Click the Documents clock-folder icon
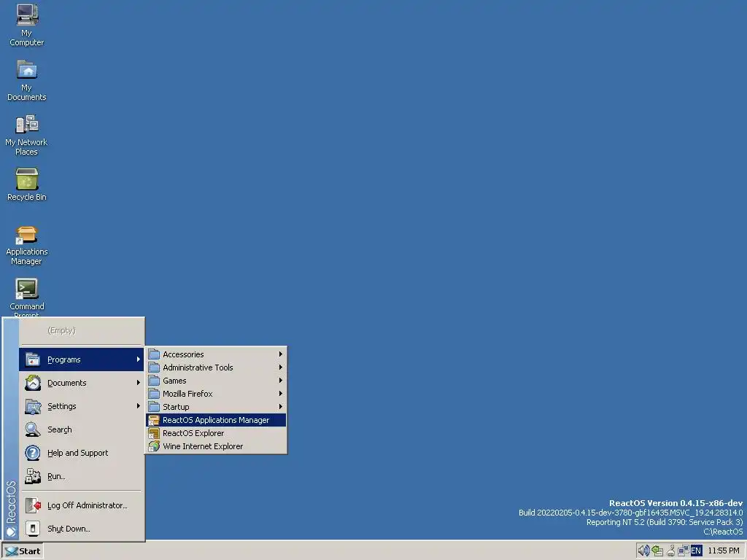 [x=33, y=383]
